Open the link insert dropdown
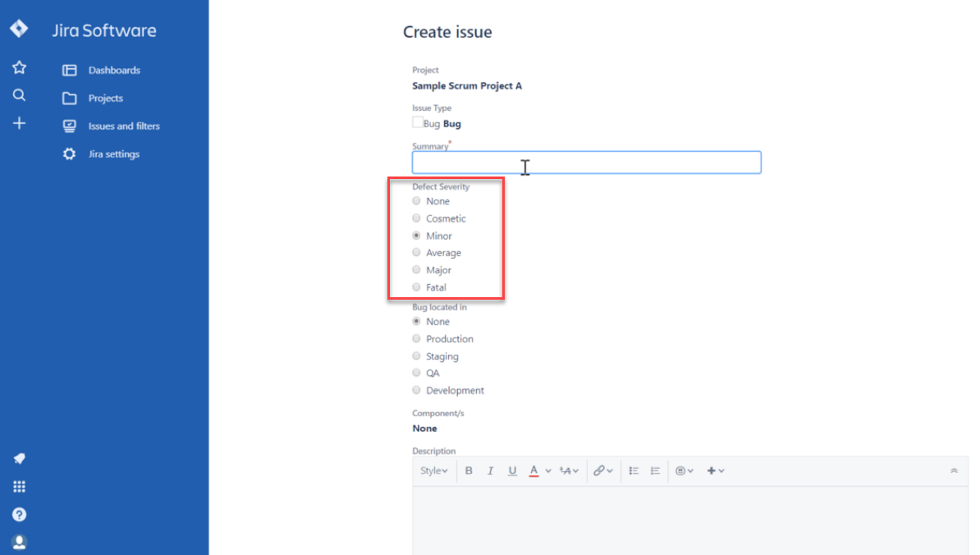980x555 pixels. [x=602, y=470]
